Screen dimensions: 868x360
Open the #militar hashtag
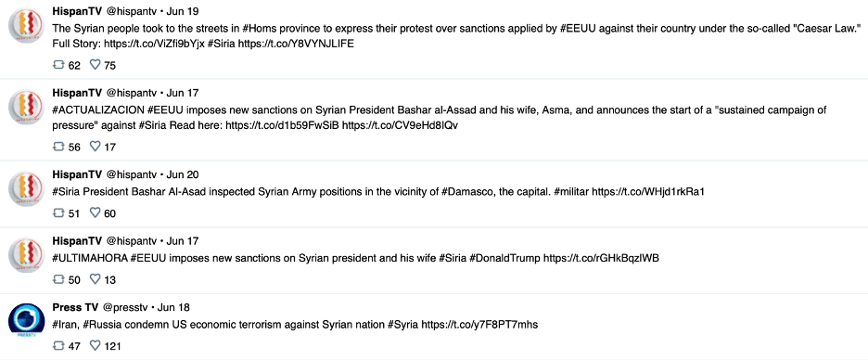pos(570,192)
